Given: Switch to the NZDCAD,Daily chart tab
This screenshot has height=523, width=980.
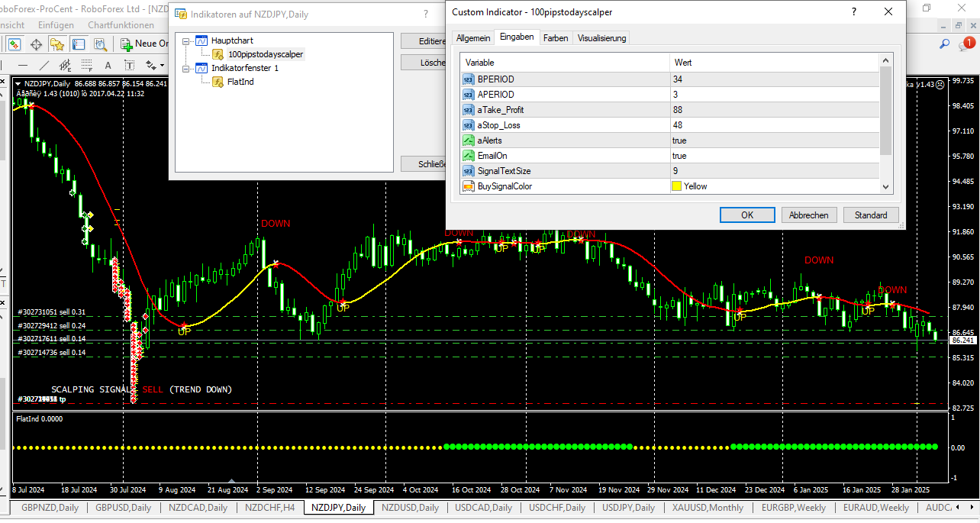Looking at the screenshot, I should click(198, 508).
